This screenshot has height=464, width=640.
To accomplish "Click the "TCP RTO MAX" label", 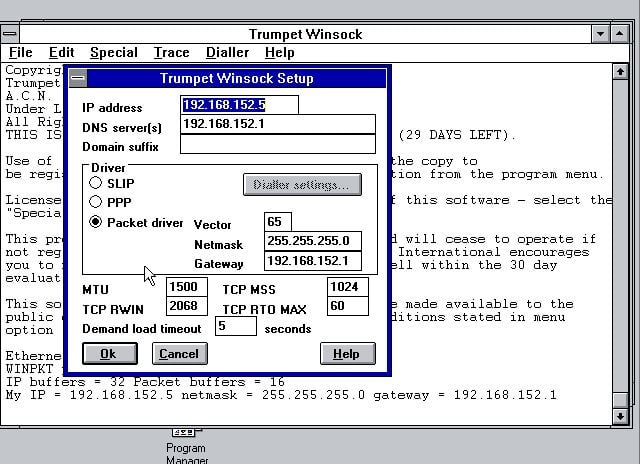I will (264, 309).
